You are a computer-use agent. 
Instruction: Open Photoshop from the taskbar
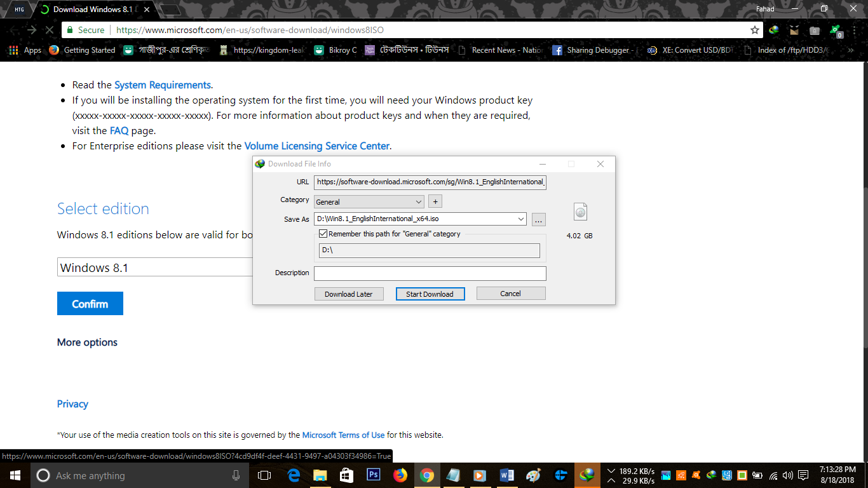tap(373, 475)
